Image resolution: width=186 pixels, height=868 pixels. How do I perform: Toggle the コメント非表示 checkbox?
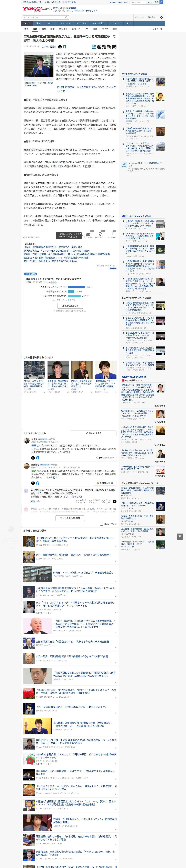tap(102, 524)
